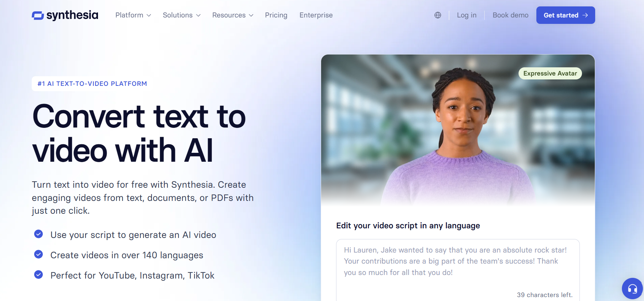Image resolution: width=644 pixels, height=301 pixels.
Task: Click checkmark beside 'Use your script' bullet
Action: (x=38, y=234)
